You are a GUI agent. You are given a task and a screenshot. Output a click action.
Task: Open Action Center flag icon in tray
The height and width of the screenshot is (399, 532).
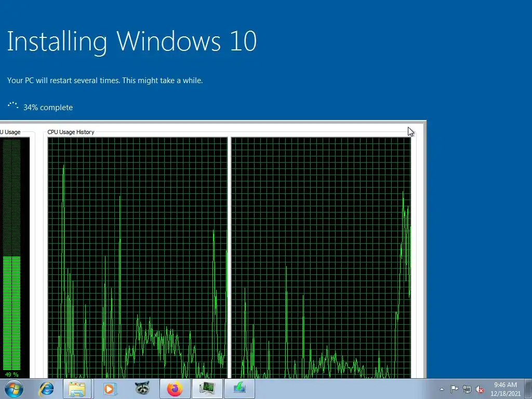[454, 389]
